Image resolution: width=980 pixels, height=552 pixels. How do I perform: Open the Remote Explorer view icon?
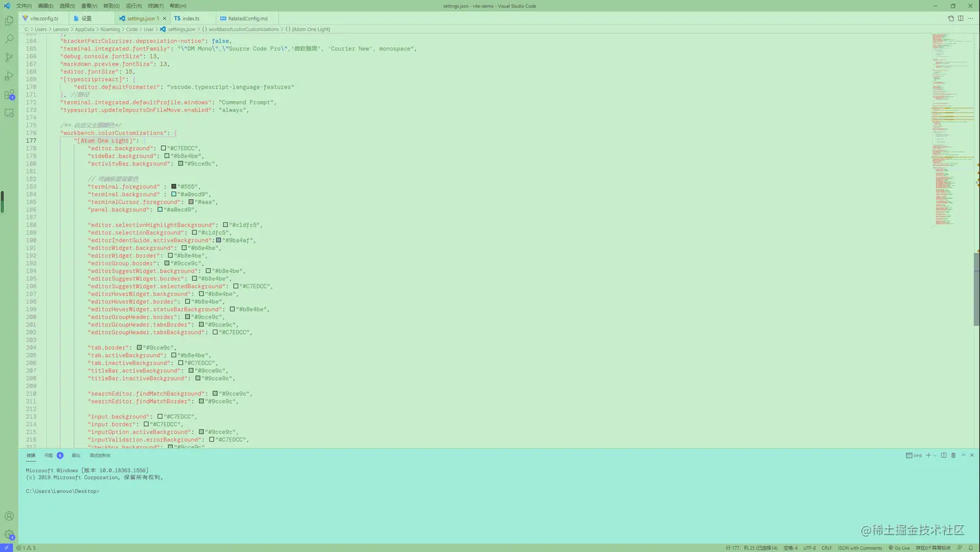point(9,113)
